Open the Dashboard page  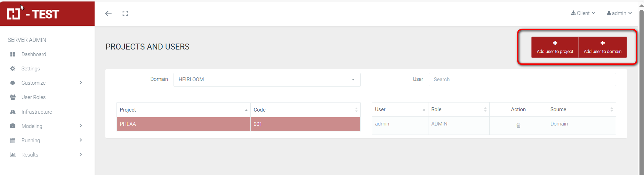point(34,54)
